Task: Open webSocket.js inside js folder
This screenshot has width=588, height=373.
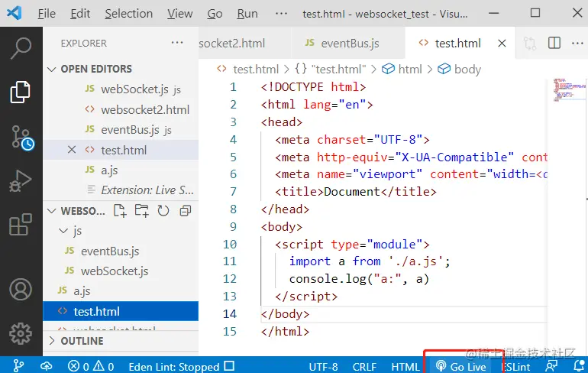Action: 121,271
